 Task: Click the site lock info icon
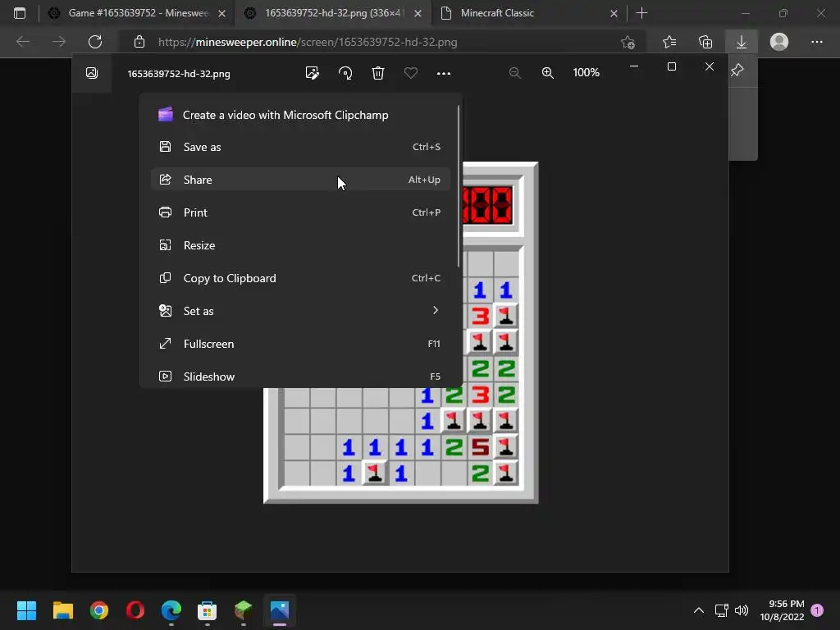(x=139, y=42)
